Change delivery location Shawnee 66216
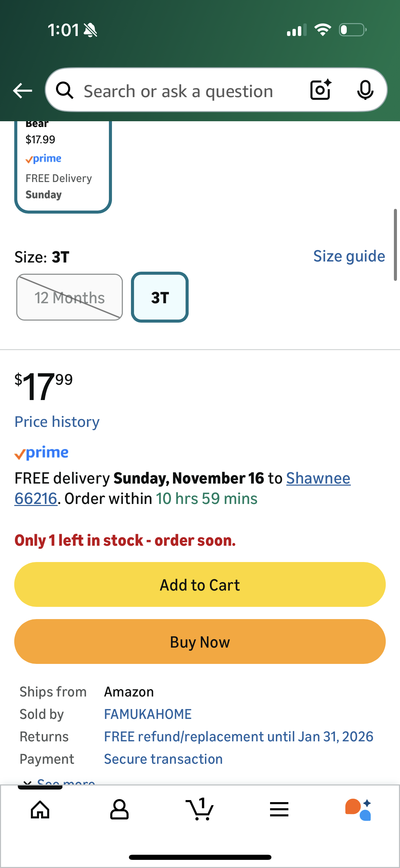Screen dimensions: 400x868 click(x=318, y=478)
